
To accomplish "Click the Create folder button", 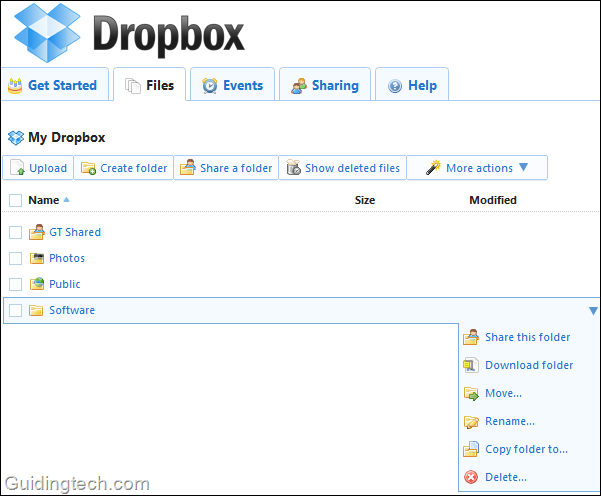I will pyautogui.click(x=123, y=168).
